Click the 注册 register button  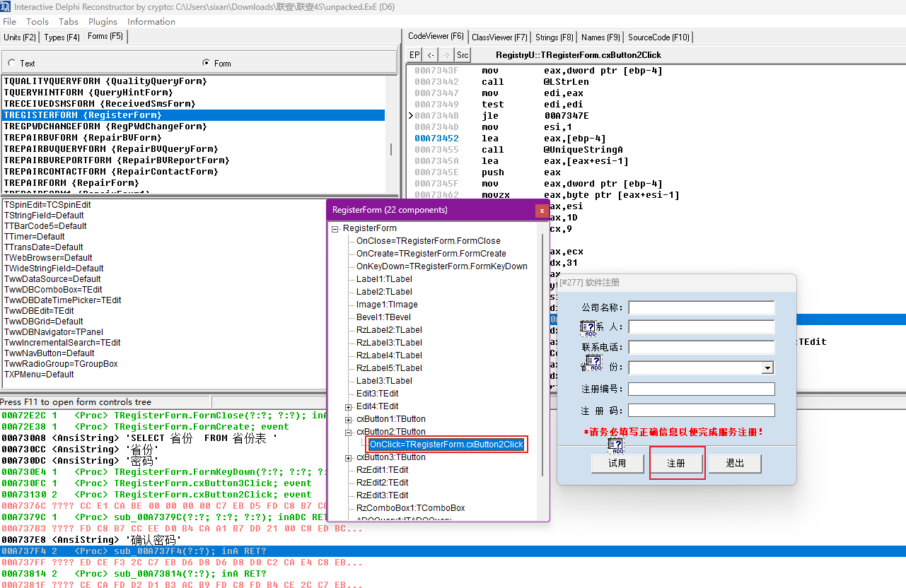677,464
